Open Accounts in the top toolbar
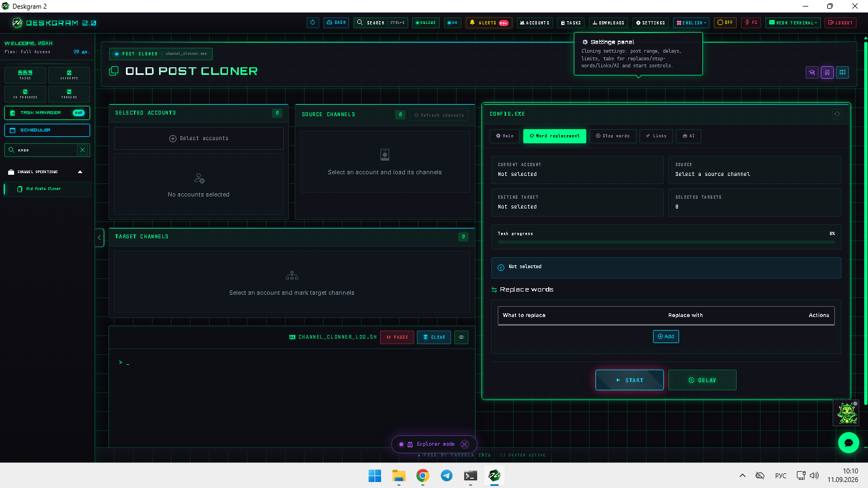Image resolution: width=868 pixels, height=488 pixels. point(535,23)
